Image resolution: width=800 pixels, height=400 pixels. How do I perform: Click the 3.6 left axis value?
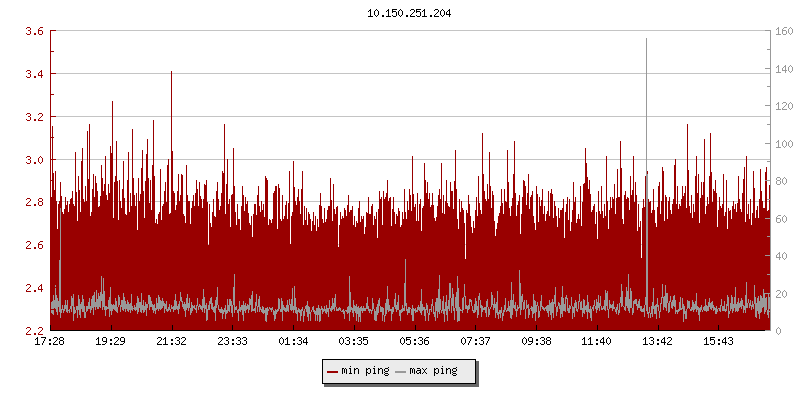(x=33, y=32)
